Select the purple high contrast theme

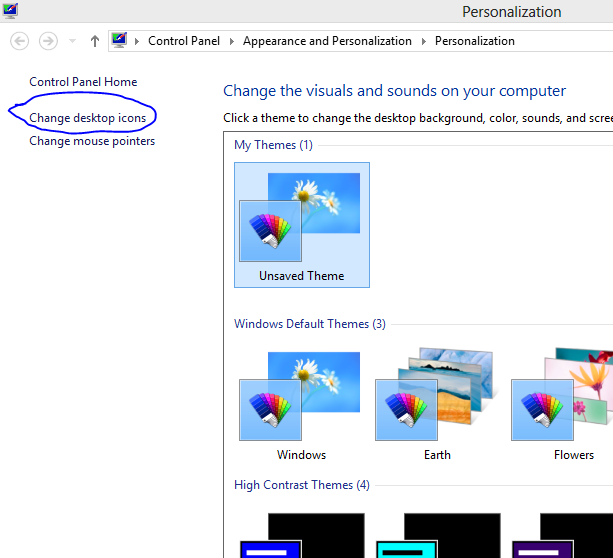563,536
